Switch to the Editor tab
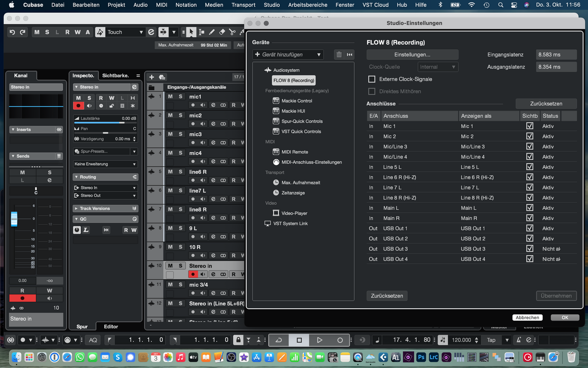 pos(111,327)
